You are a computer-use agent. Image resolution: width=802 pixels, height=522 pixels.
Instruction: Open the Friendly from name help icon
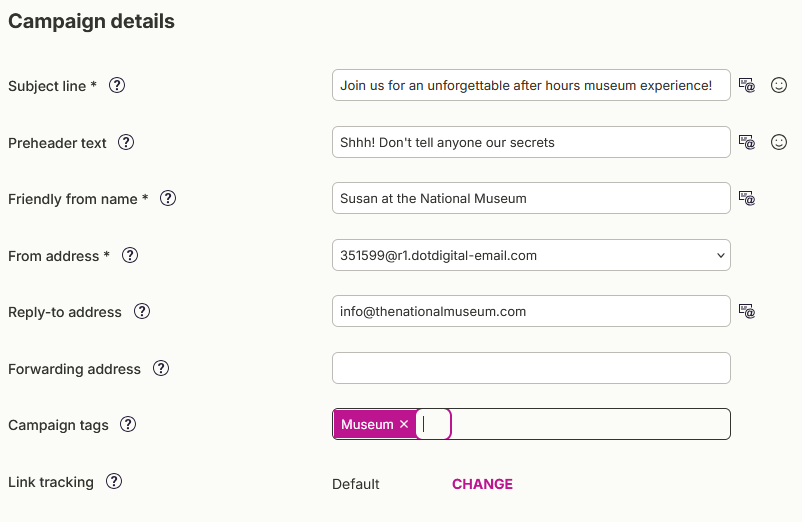pos(168,198)
